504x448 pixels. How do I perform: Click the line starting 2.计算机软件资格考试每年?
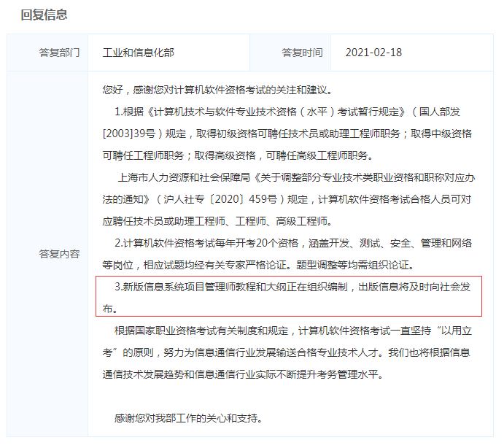pyautogui.click(x=293, y=243)
